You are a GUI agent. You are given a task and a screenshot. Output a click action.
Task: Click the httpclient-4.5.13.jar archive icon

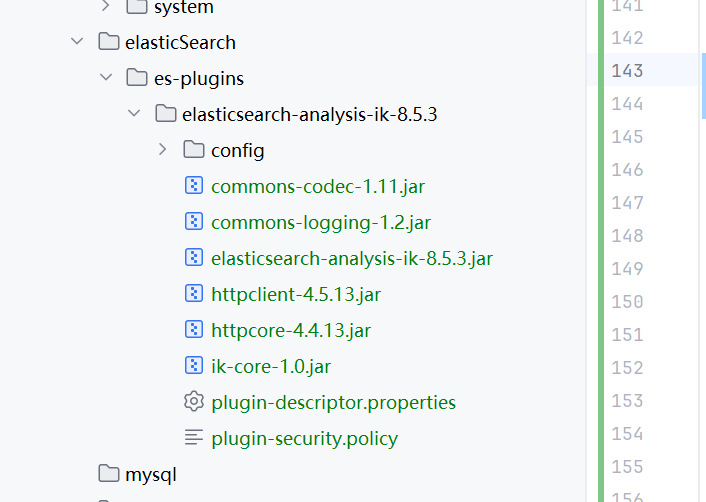pyautogui.click(x=194, y=294)
